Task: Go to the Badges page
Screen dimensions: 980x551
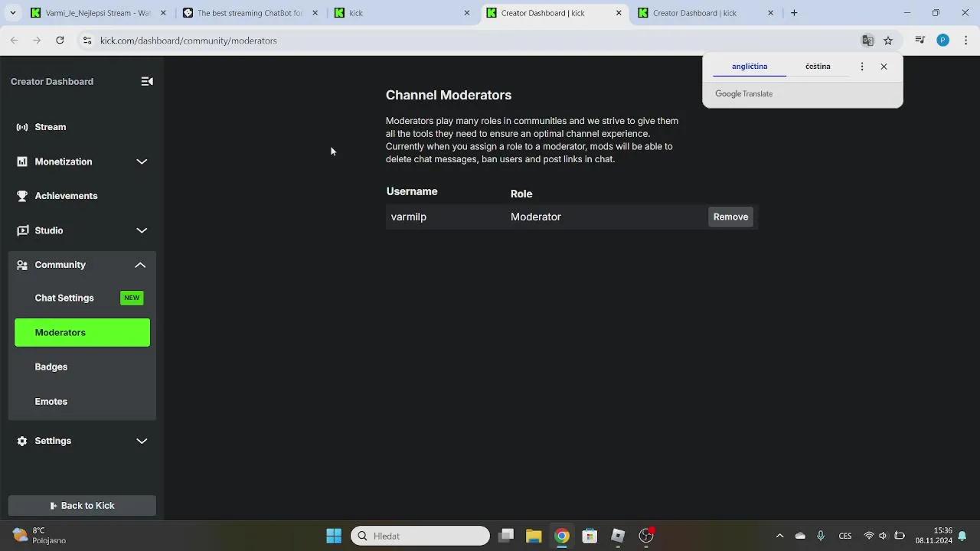Action: 51,367
